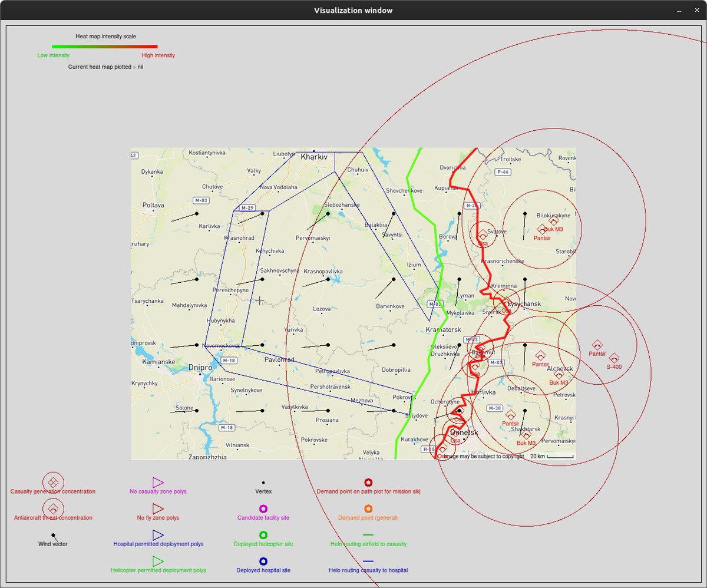707x588 pixels.
Task: Click the Poltava city label
Action: [x=153, y=205]
